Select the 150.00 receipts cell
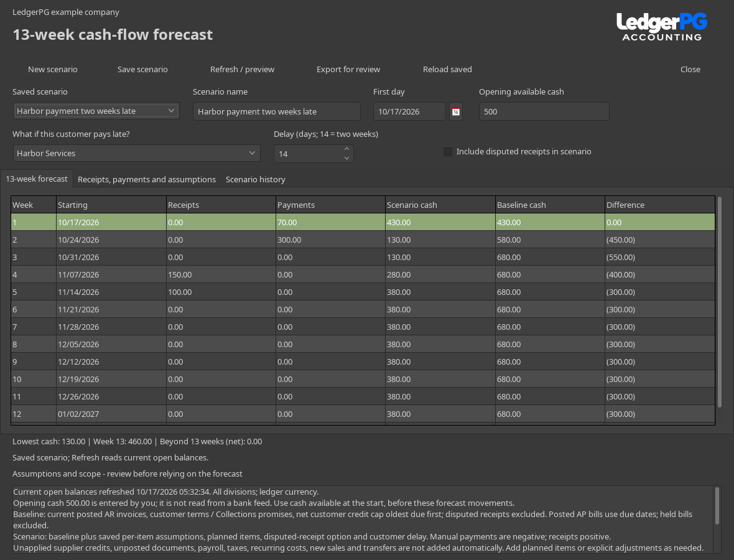Viewport: 734px width, 560px height. (221, 274)
